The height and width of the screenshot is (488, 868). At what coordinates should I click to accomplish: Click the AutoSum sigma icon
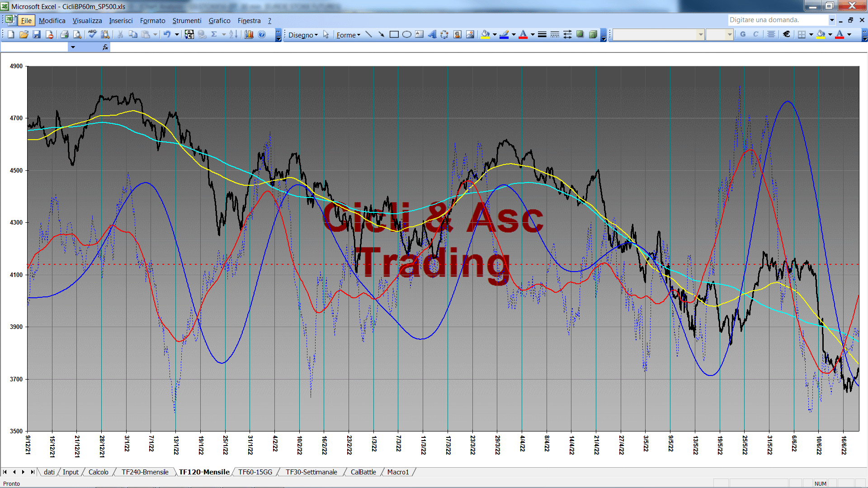(214, 35)
